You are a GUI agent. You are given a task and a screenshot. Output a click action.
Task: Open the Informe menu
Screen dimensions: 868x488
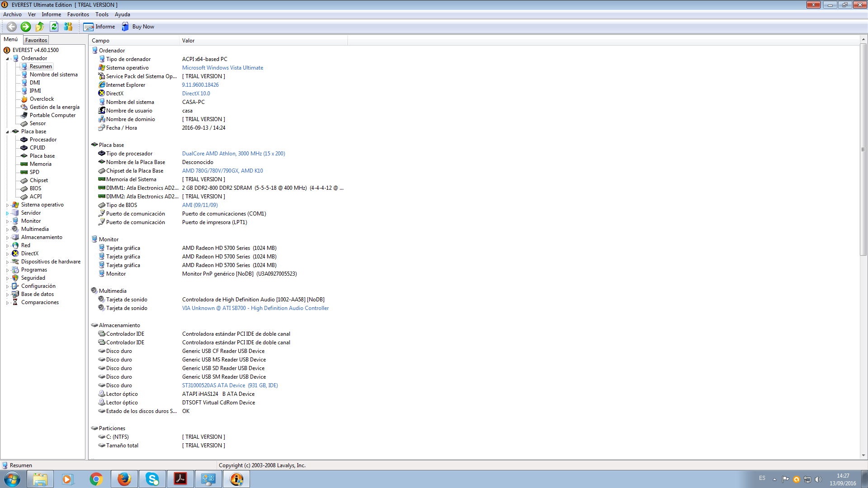51,14
